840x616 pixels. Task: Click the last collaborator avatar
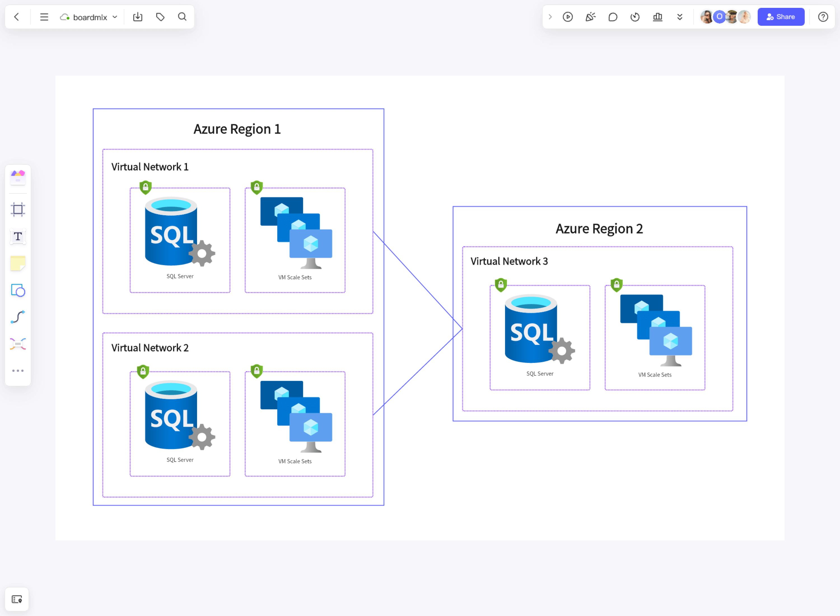(x=745, y=17)
